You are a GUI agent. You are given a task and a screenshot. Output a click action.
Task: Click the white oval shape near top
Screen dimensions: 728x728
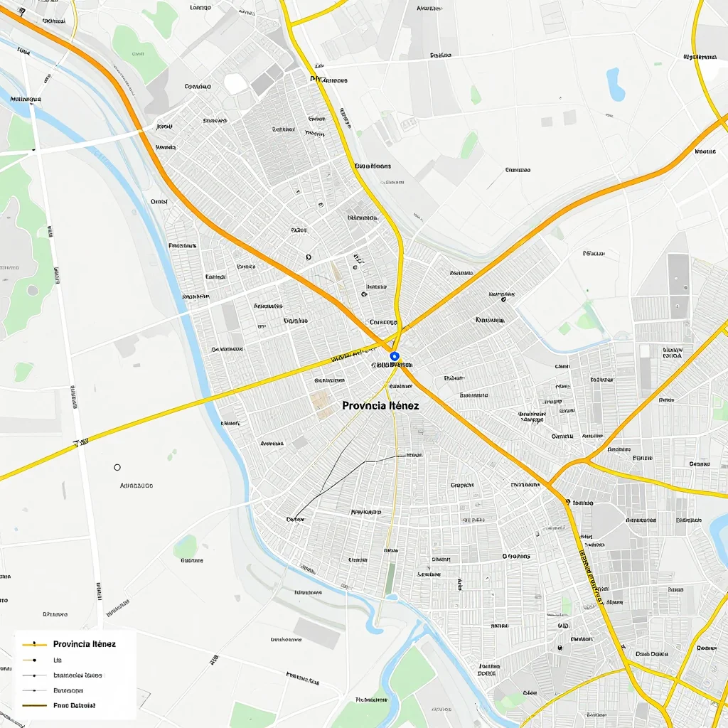tap(236, 84)
